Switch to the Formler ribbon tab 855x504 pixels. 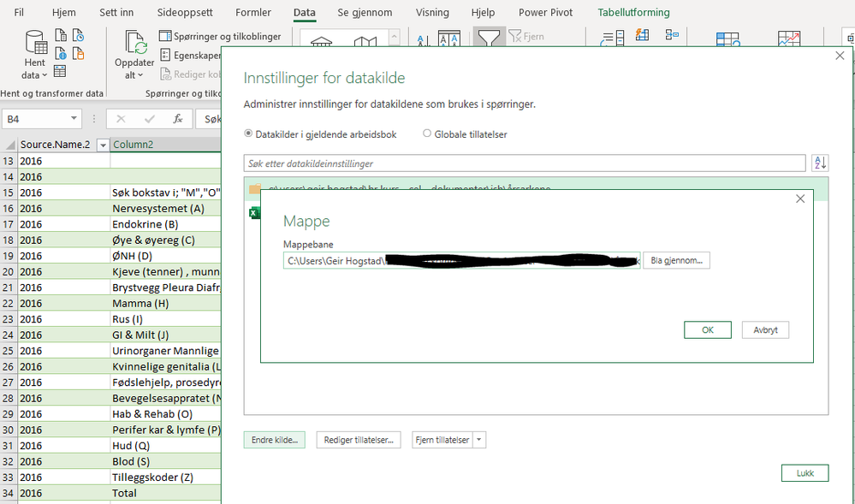[x=252, y=12]
